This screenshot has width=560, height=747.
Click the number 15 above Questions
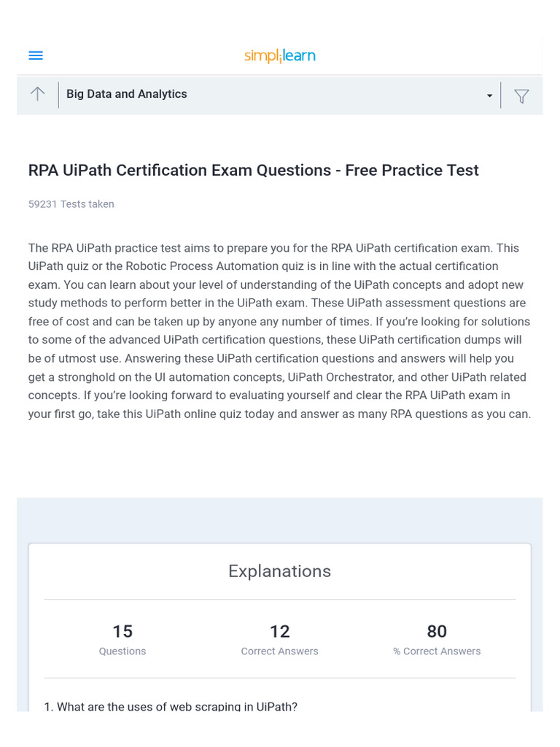click(x=122, y=631)
